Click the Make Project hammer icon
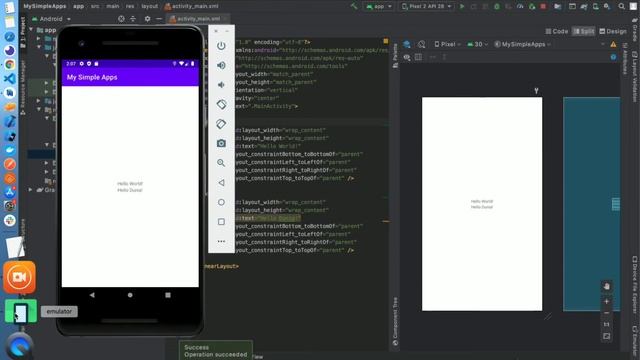This screenshot has height=360, width=640. (354, 6)
